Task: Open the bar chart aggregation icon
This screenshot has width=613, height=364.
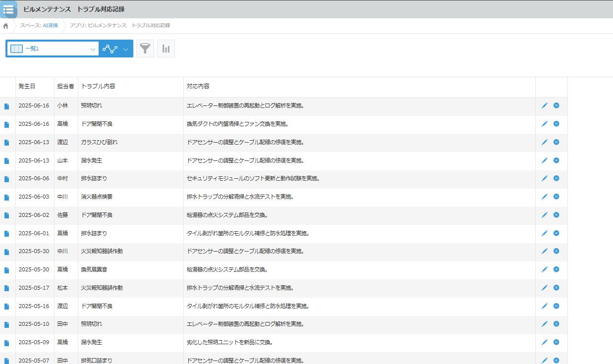Action: (166, 49)
